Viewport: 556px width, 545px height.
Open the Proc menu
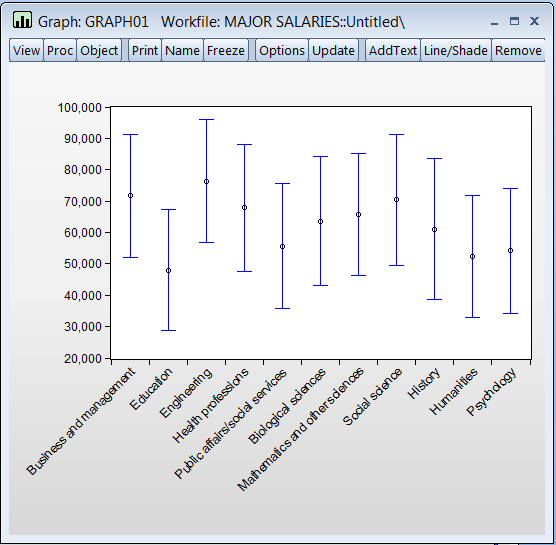60,50
